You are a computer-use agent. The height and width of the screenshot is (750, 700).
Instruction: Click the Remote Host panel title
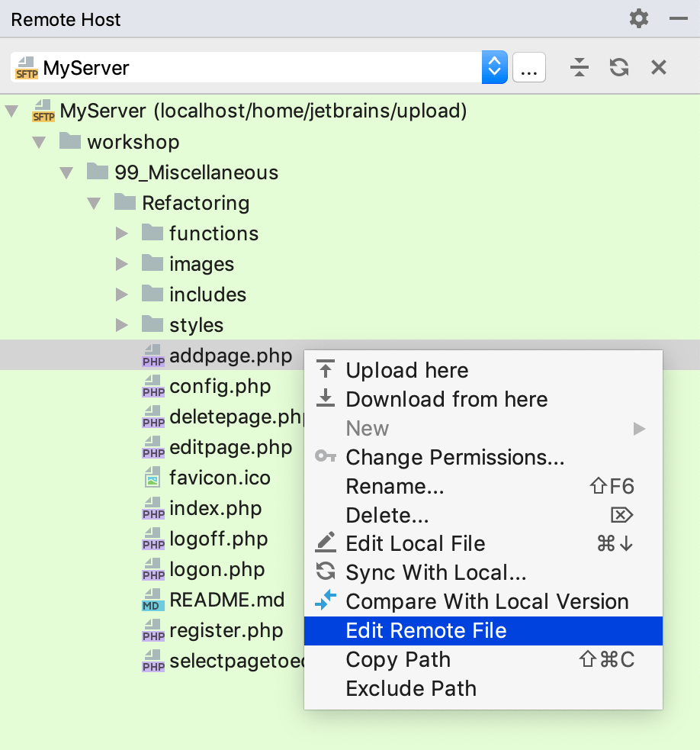click(66, 20)
